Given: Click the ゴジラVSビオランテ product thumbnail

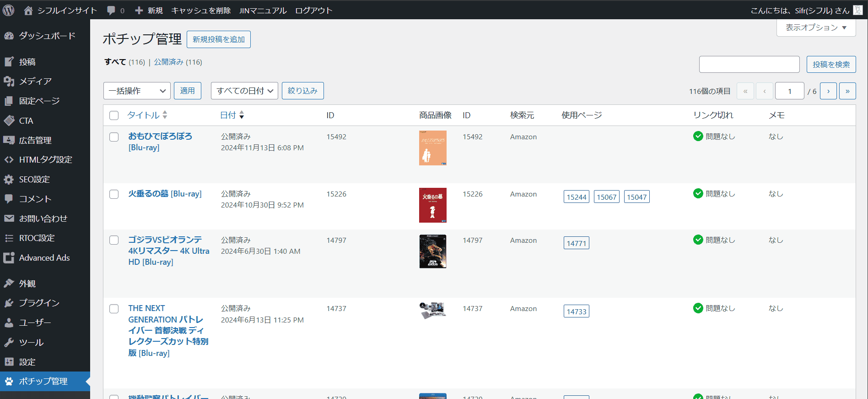Looking at the screenshot, I should [433, 251].
